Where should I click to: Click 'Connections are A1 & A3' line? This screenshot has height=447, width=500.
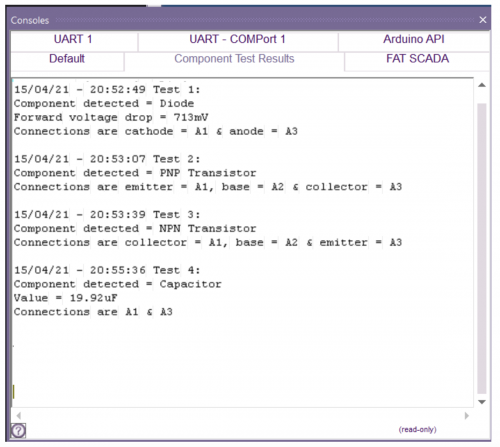pos(93,312)
